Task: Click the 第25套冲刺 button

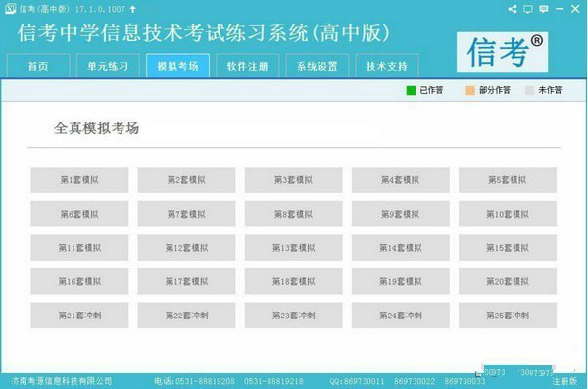Action: (x=508, y=316)
